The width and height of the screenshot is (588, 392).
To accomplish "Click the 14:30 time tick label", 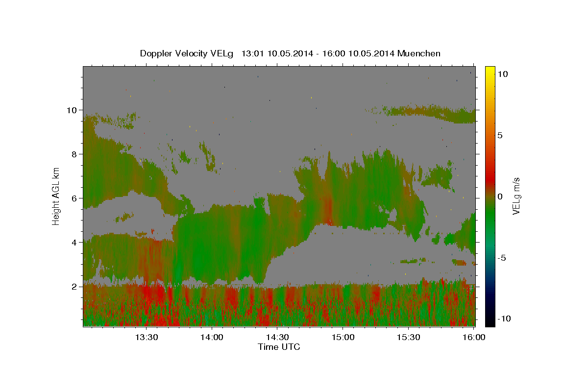I will click(x=277, y=337).
